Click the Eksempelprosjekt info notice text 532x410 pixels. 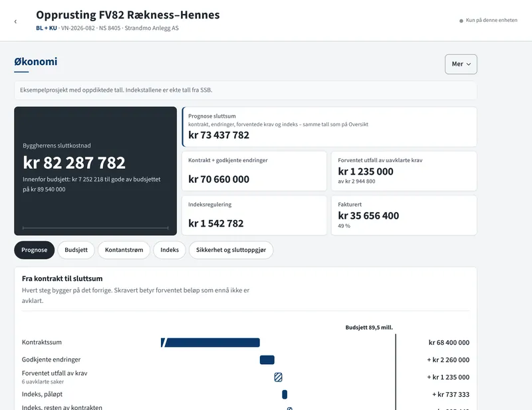coord(116,90)
